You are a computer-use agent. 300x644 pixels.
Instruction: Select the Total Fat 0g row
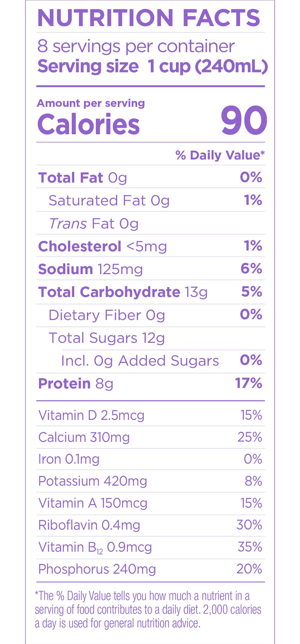(82, 178)
